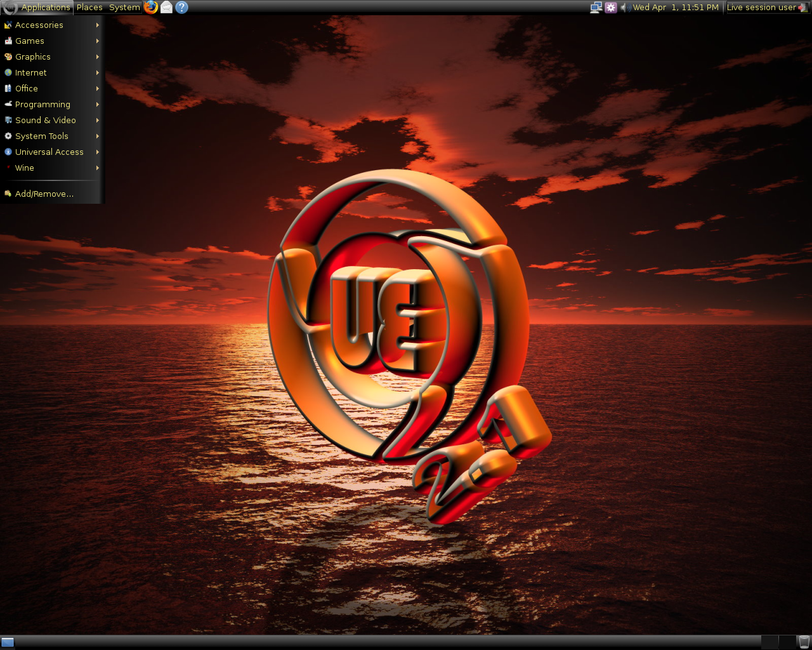Open the System Tools category
The image size is (812, 650).
52,136
